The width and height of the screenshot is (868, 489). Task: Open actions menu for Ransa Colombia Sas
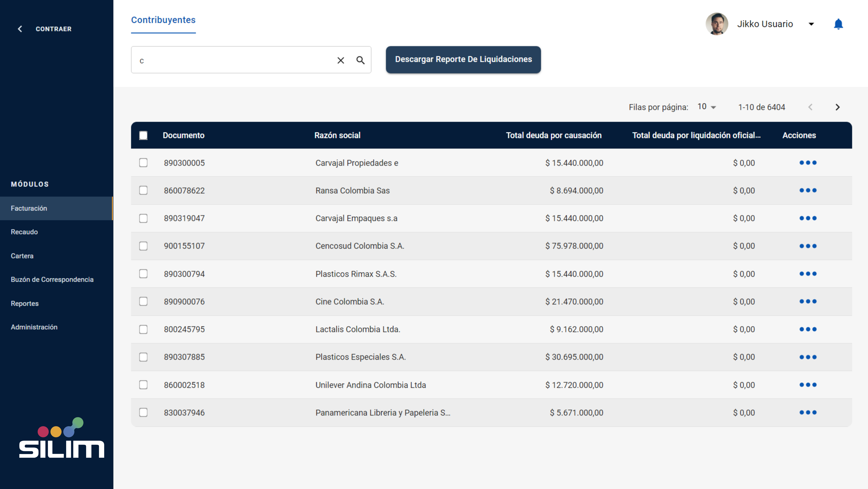click(x=808, y=190)
